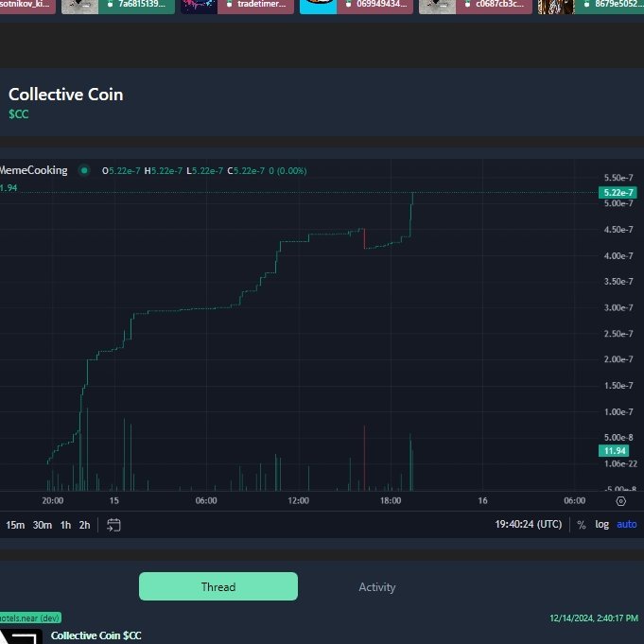Viewport: 644px width, 644px height.
Task: Click the token image beside 7a6815139 entry
Action: [80, 6]
